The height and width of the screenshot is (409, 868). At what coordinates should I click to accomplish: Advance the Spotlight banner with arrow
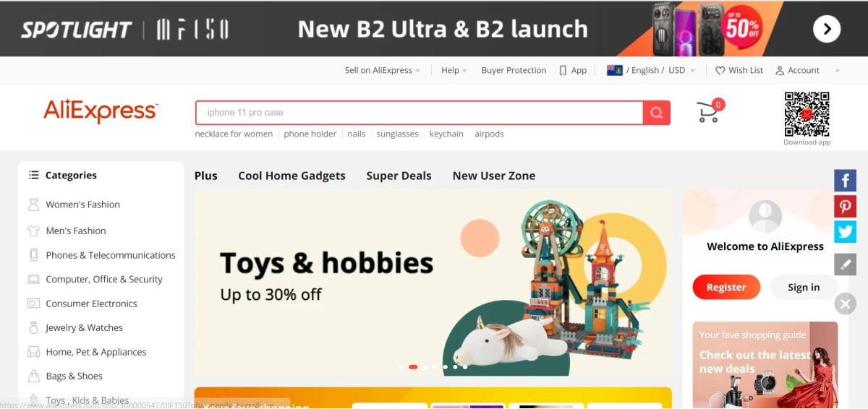coord(827,29)
